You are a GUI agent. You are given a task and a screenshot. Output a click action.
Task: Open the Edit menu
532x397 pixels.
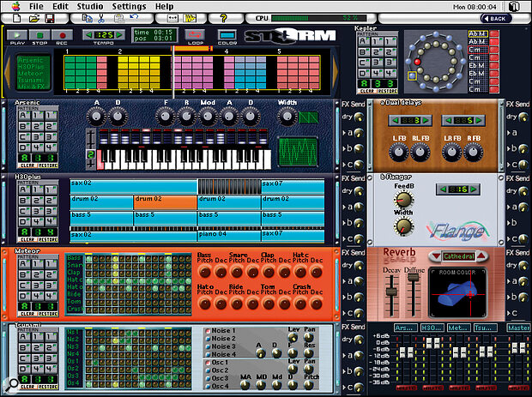click(x=60, y=6)
